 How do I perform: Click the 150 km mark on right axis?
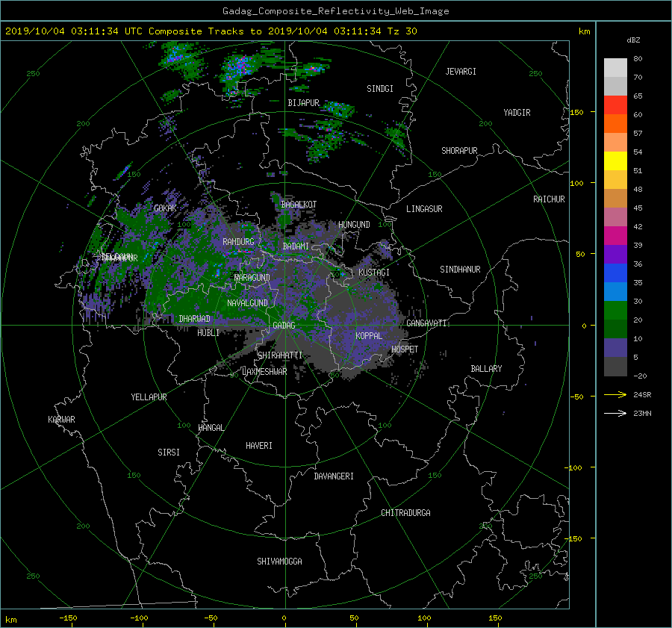tap(576, 112)
